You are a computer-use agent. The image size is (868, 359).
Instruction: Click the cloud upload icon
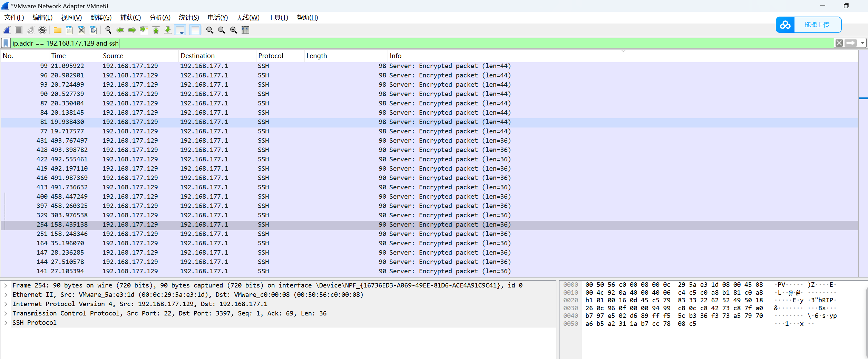[785, 25]
